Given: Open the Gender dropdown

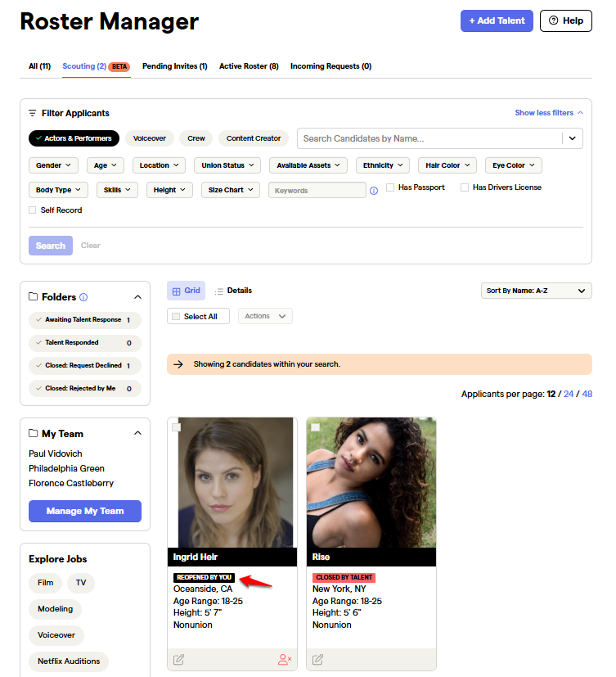Looking at the screenshot, I should [x=53, y=165].
